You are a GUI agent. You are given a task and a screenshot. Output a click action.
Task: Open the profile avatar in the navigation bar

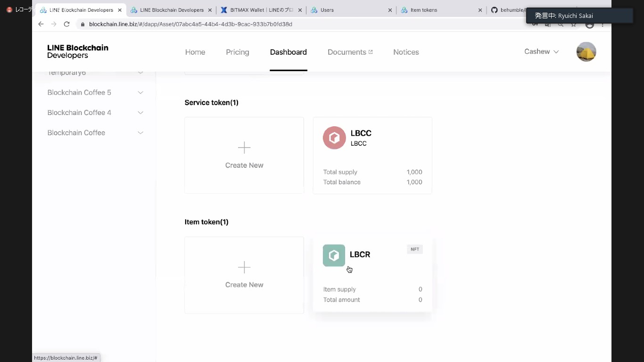[x=586, y=52]
